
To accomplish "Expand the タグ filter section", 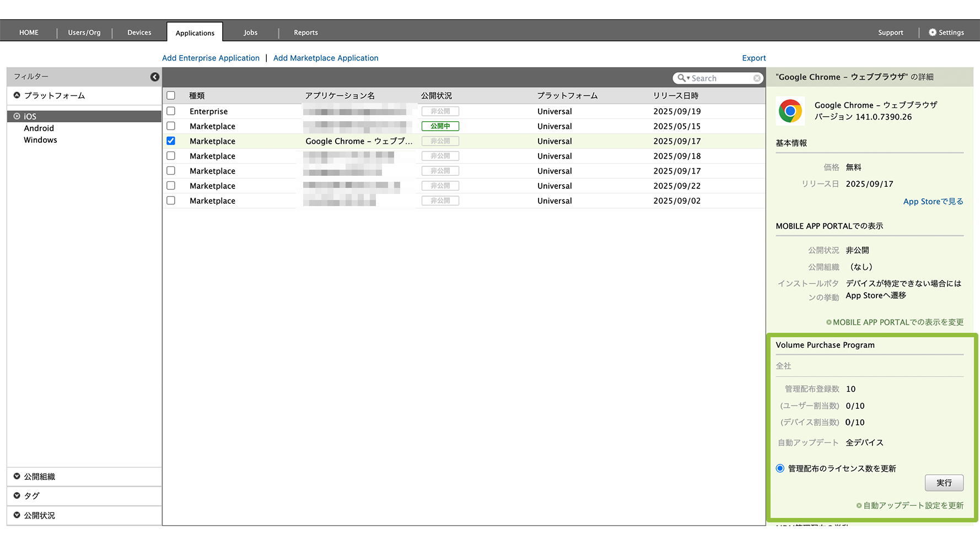I will coord(17,496).
